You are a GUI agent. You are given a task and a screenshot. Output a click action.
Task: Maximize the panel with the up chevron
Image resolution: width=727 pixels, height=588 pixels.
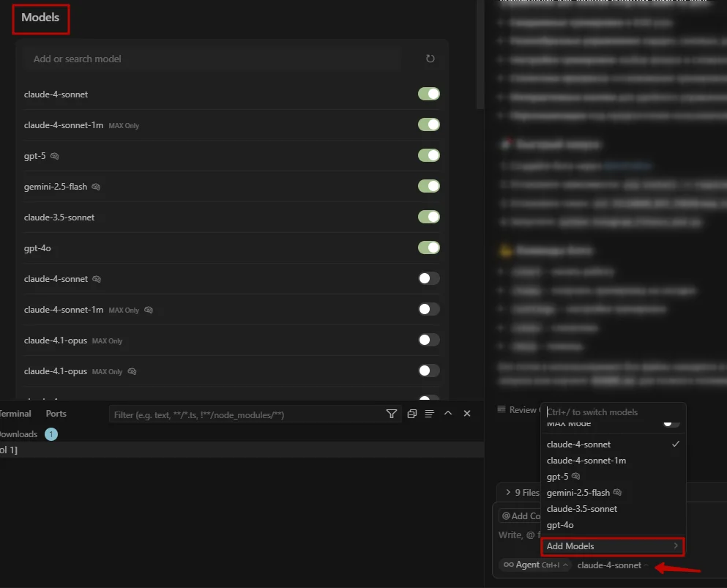tap(448, 414)
